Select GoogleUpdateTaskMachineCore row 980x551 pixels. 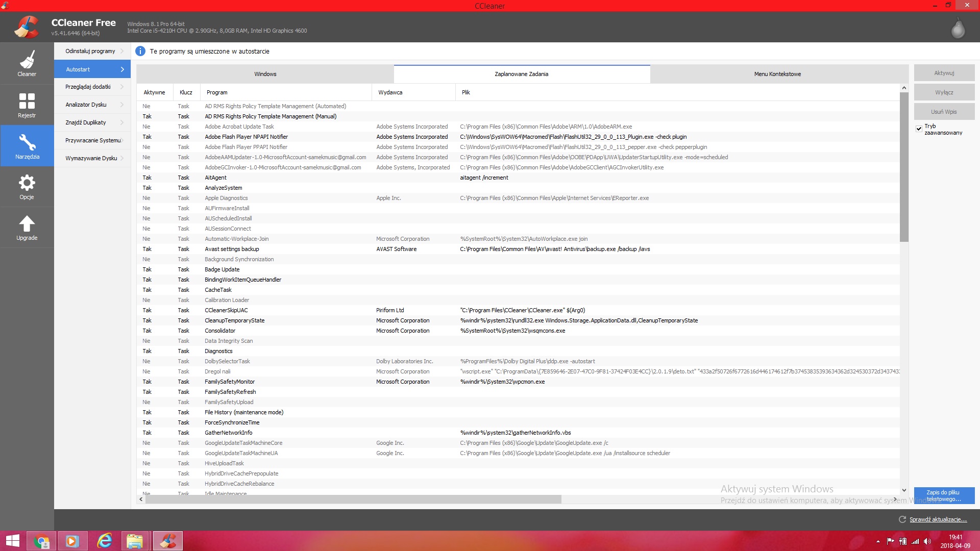click(x=518, y=443)
